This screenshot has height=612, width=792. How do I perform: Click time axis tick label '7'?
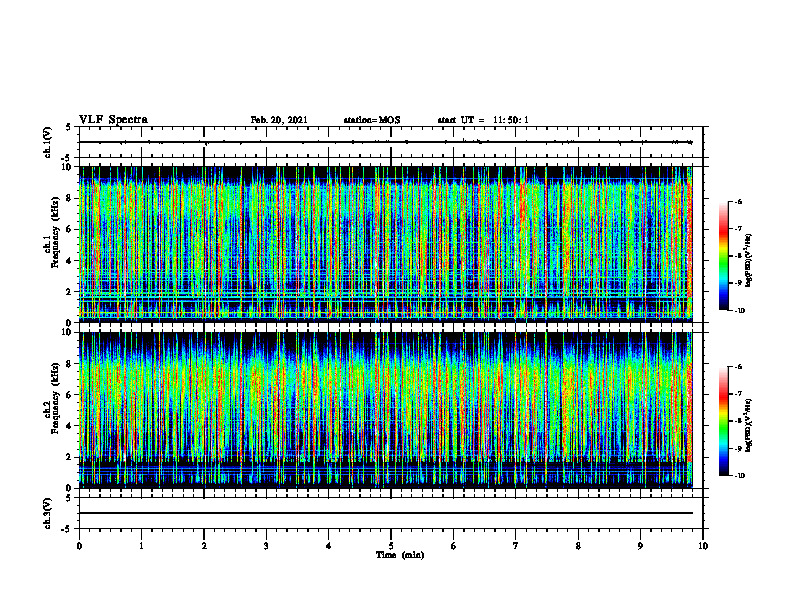pyautogui.click(x=516, y=546)
